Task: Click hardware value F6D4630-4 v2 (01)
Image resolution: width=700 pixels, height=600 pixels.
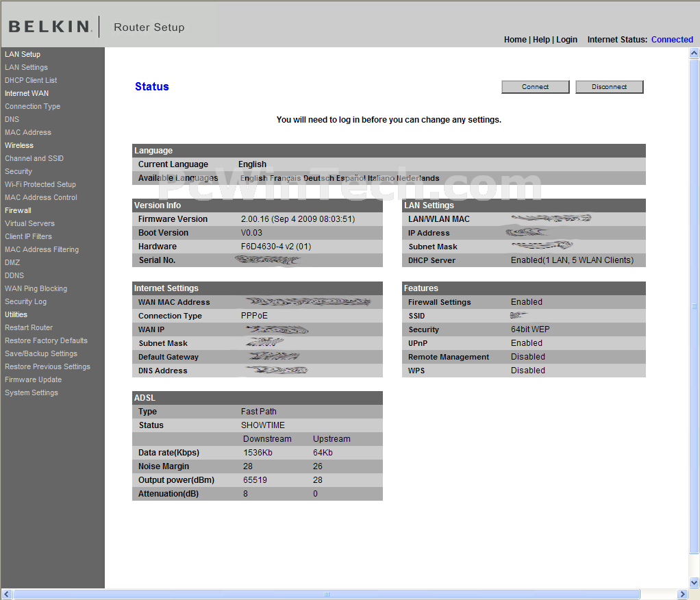Action: click(276, 247)
